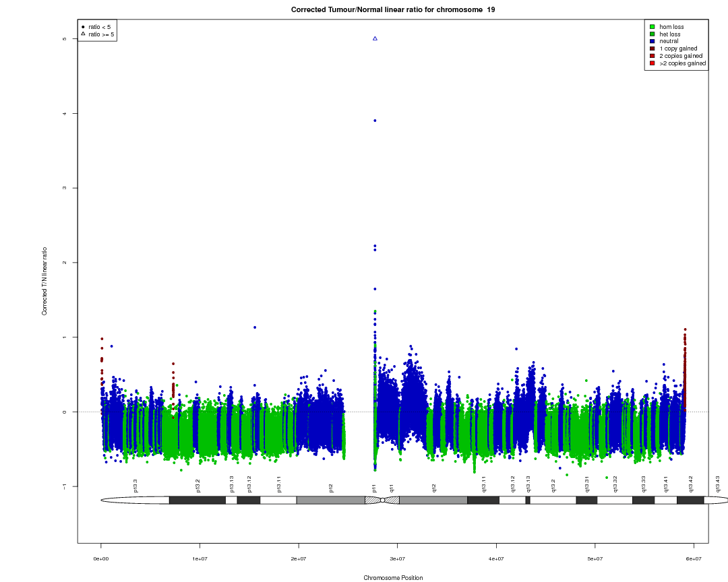This screenshot has width=728, height=582.
Task: Click the cytoband label 'q12'
Action: [434, 488]
